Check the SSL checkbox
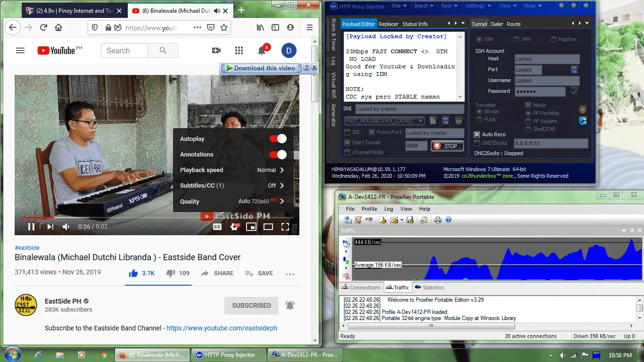Image resolution: width=644 pixels, height=362 pixels. 347,132
